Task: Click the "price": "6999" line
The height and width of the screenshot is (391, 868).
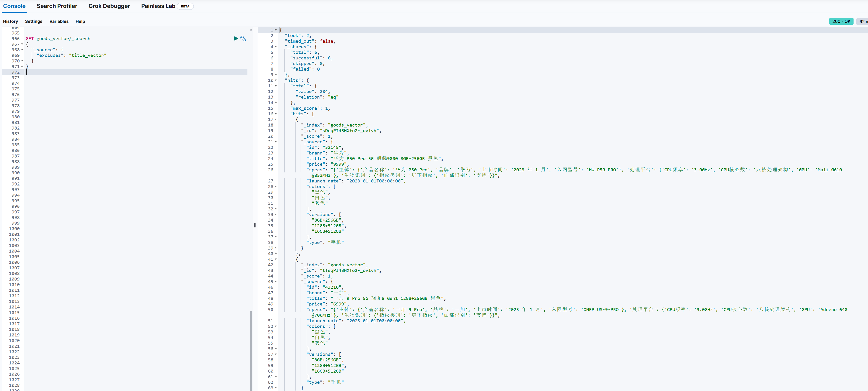Action: 327,304
